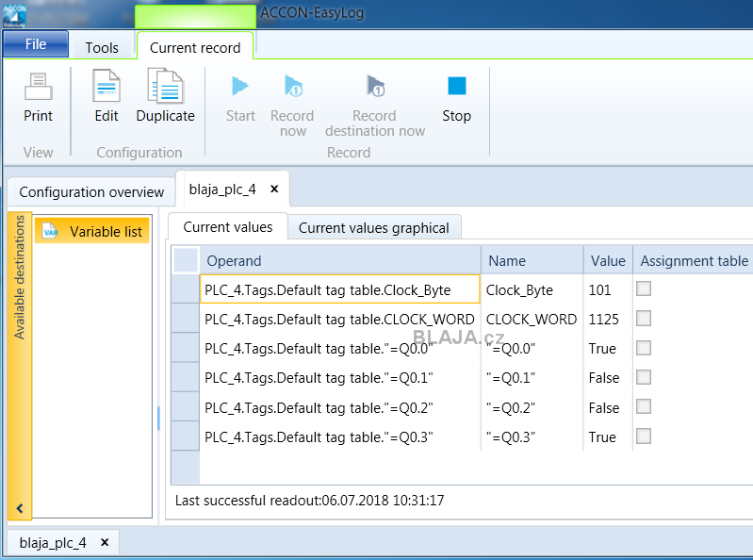Select the CLOCK_WORD operand cell
The height and width of the screenshot is (560, 753).
pyautogui.click(x=340, y=319)
